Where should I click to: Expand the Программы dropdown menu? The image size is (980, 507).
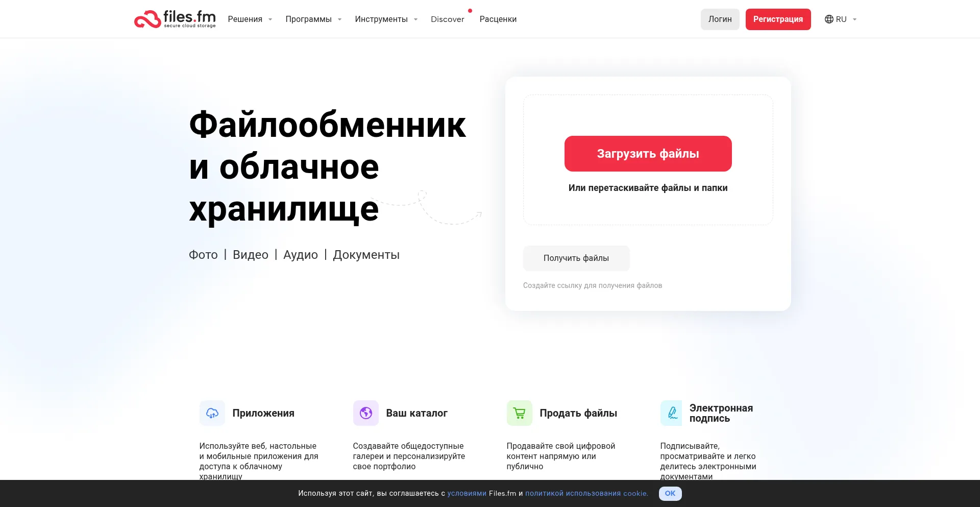click(x=313, y=19)
